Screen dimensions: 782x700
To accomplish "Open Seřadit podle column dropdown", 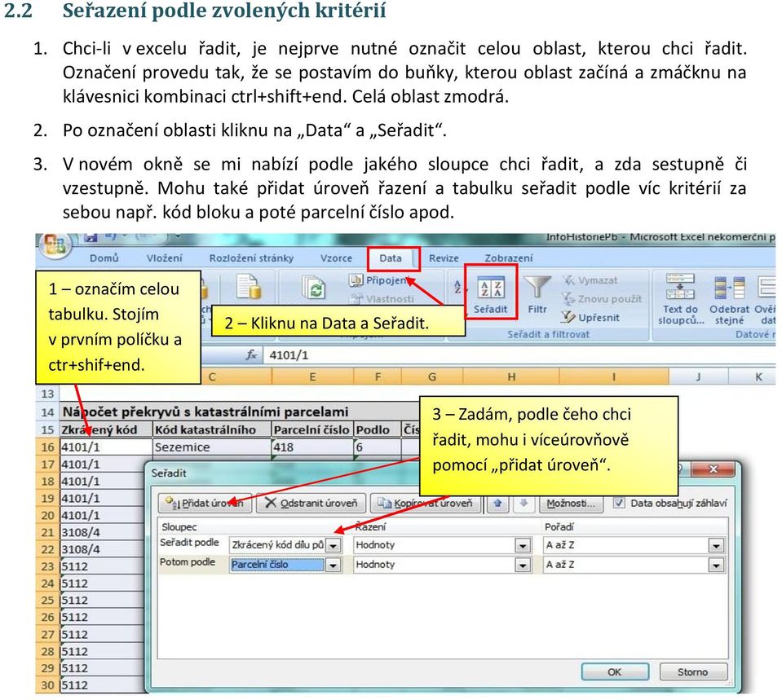I will pos(334,545).
